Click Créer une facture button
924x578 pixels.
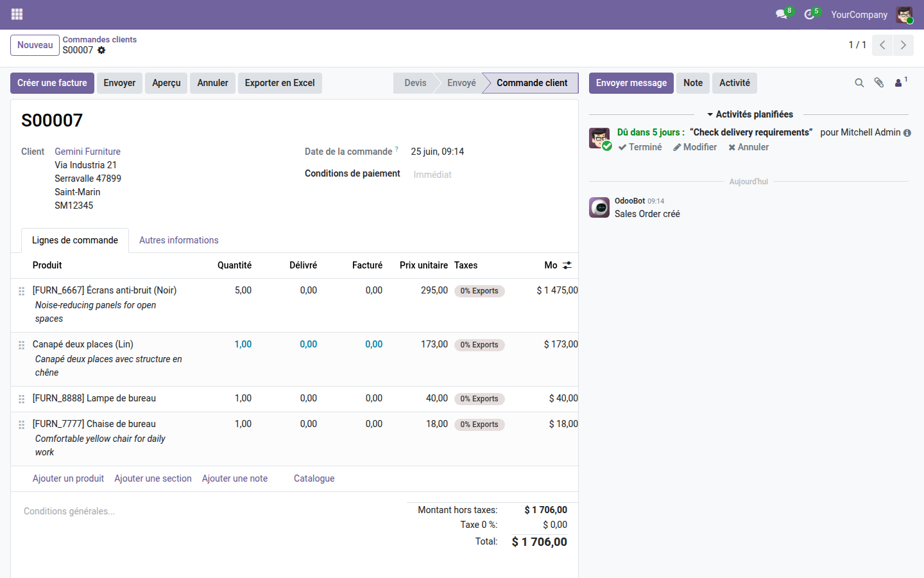point(52,83)
